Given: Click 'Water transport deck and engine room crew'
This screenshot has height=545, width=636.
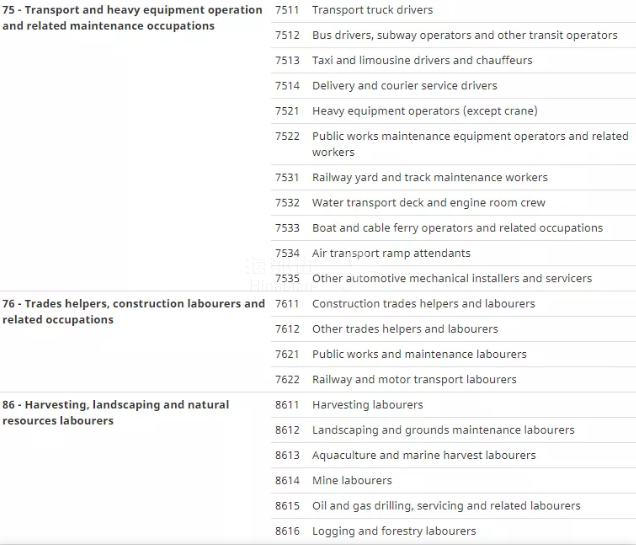Looking at the screenshot, I should (428, 203).
